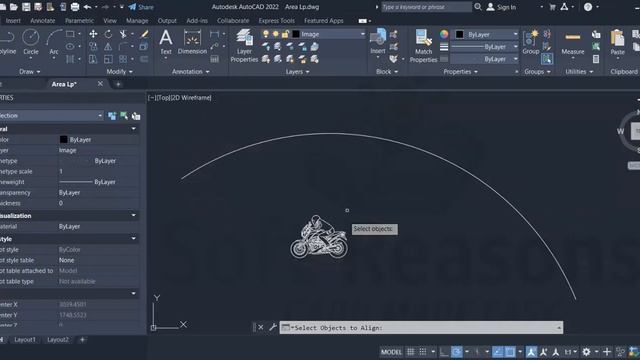
Task: Open the Dimension tool
Action: (192, 42)
